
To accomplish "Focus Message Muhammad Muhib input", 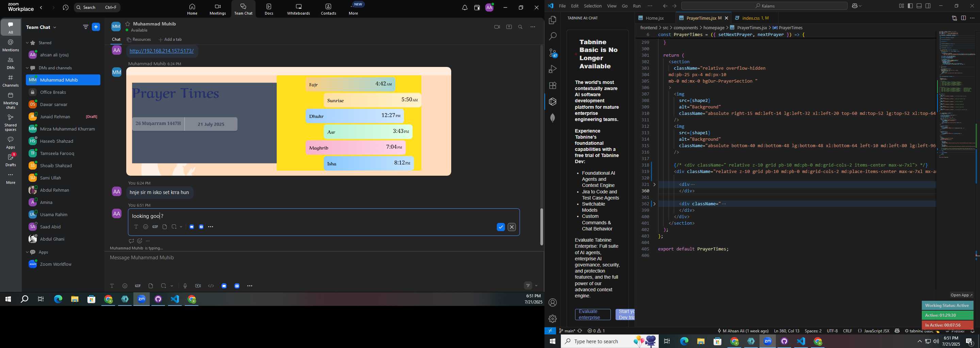I will click(x=323, y=258).
